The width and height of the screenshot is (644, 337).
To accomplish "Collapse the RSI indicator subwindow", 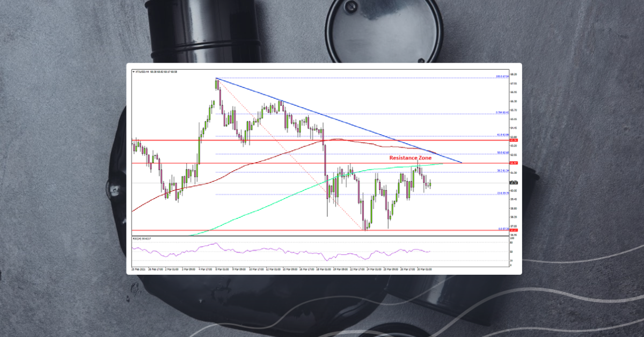I will click(x=131, y=238).
